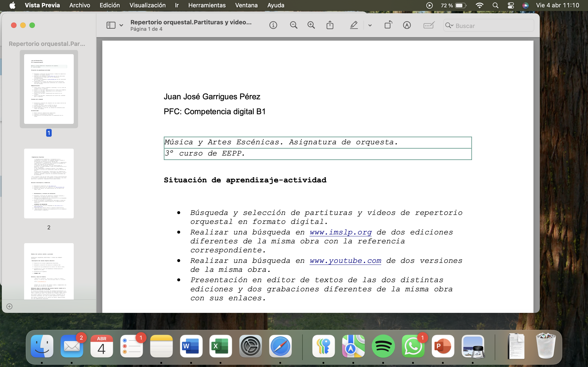Select the highlight pen tool
The height and width of the screenshot is (367, 588).
[x=354, y=25]
